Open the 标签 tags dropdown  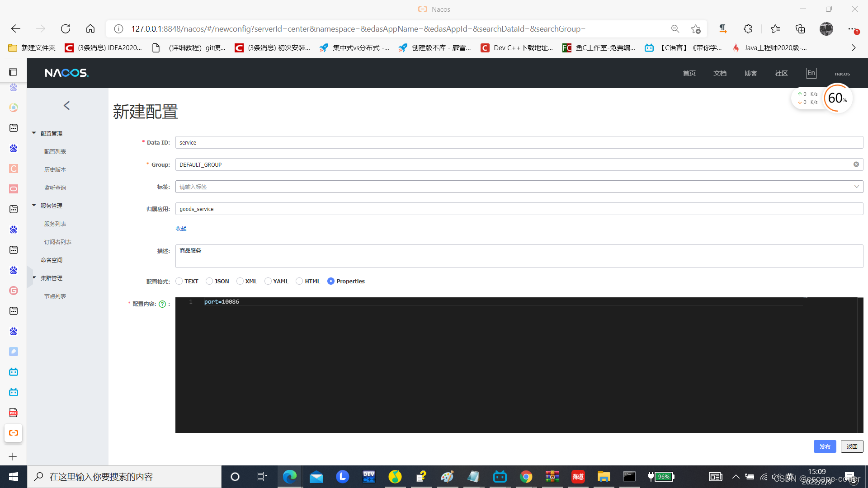[x=856, y=187]
